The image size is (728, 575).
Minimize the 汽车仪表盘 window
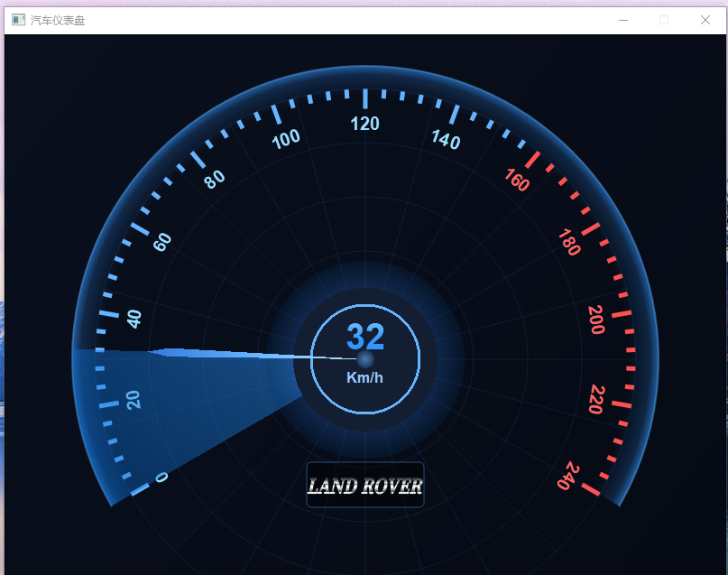[x=623, y=20]
